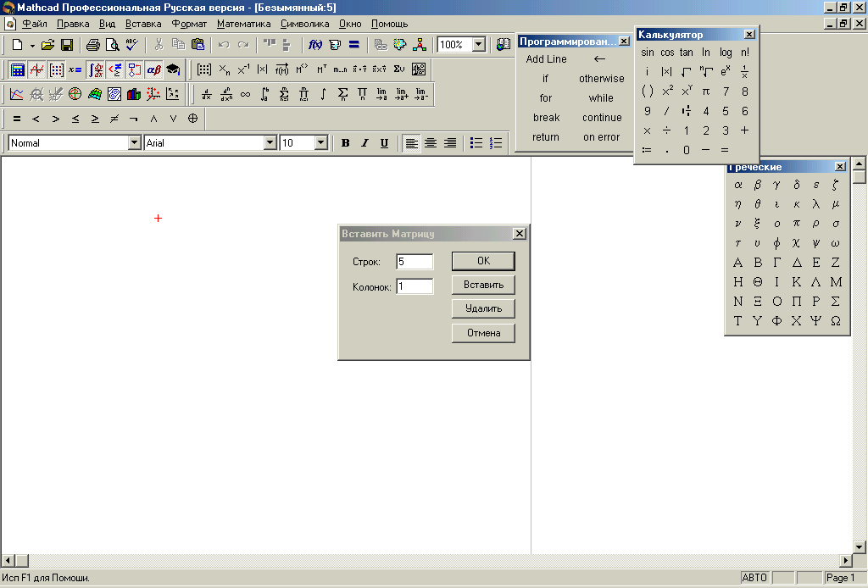Create a new worksheet with New icon
Image resolution: width=868 pixels, height=588 pixels.
point(17,45)
